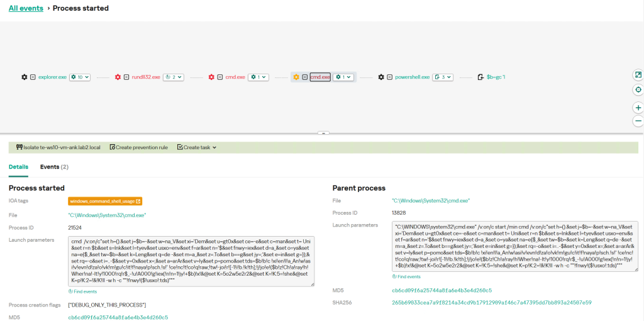Open the MD5 hash link under Parent process
The height and width of the screenshot is (321, 644).
[x=442, y=290]
